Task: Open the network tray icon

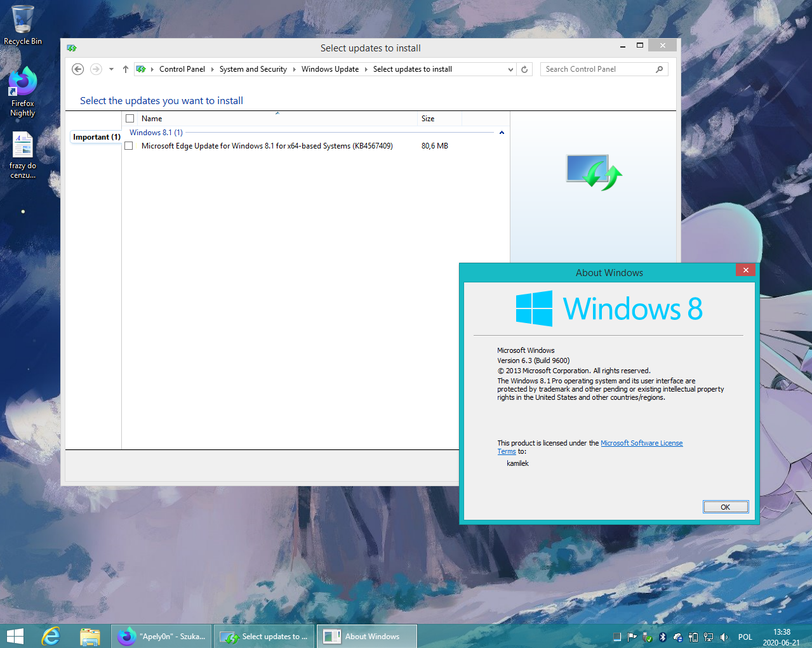Action: [x=709, y=637]
